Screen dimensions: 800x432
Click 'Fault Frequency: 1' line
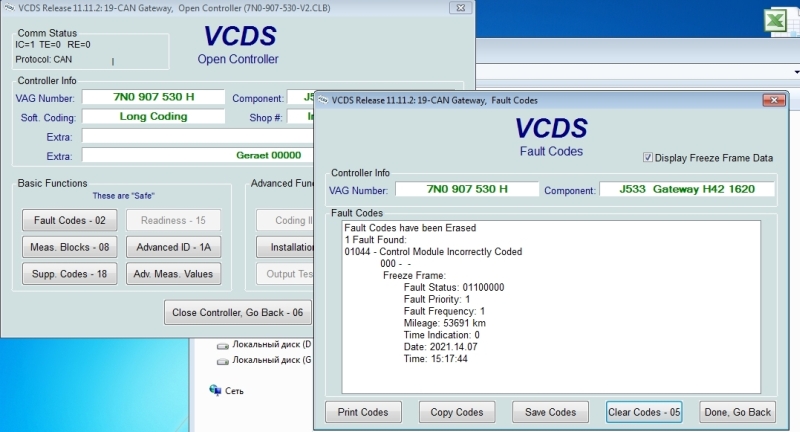[444, 311]
